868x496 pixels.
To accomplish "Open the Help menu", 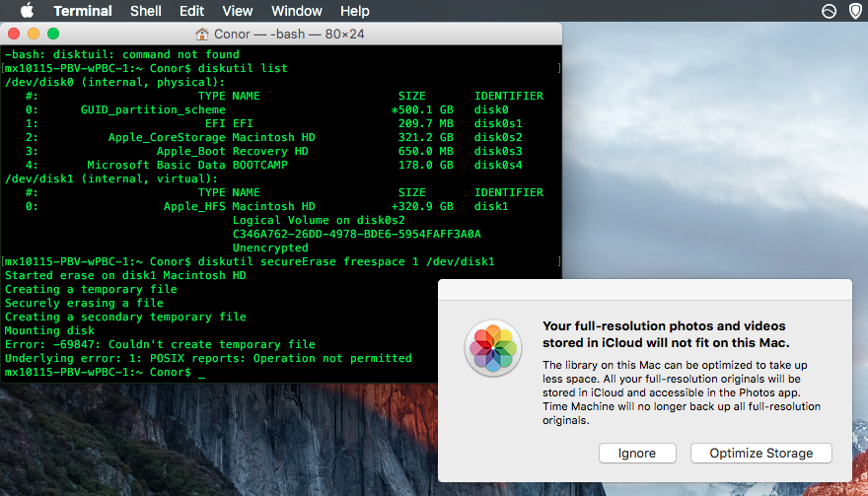I will [x=355, y=11].
